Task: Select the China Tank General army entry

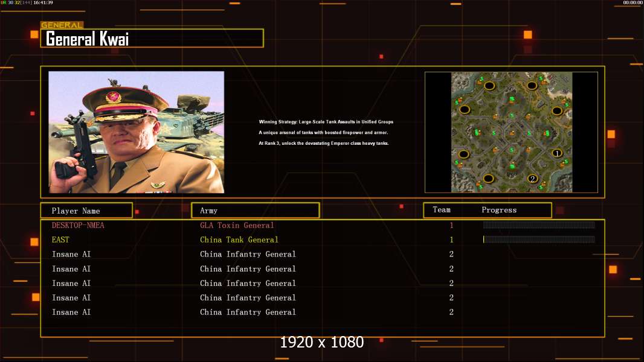Action: 239,240
